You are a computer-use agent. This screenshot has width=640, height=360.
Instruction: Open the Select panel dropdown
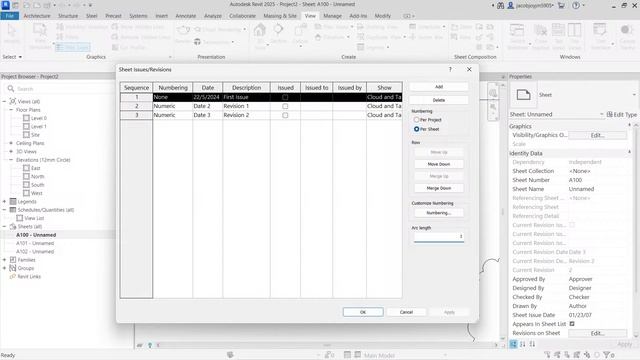point(12,57)
